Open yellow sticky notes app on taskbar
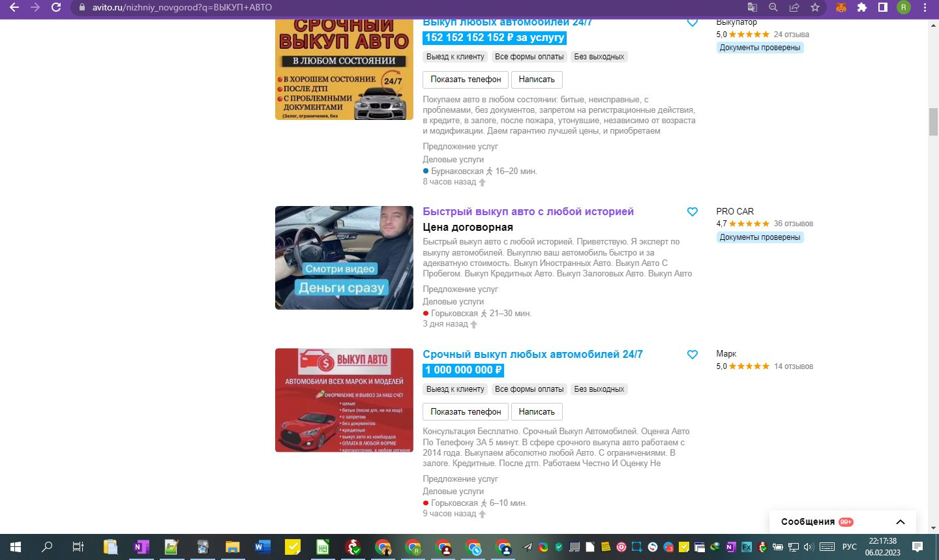The height and width of the screenshot is (560, 939). point(293,547)
